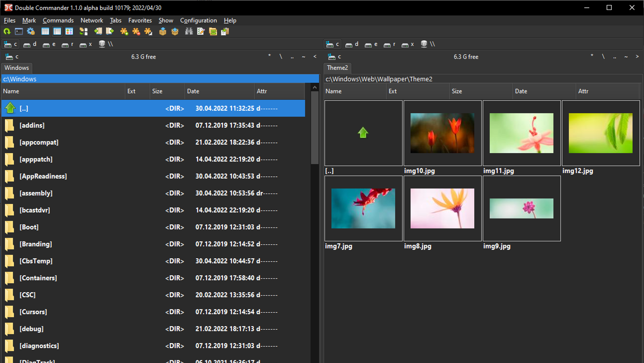Open the terminal window icon in toolbar

pyautogui.click(x=19, y=31)
